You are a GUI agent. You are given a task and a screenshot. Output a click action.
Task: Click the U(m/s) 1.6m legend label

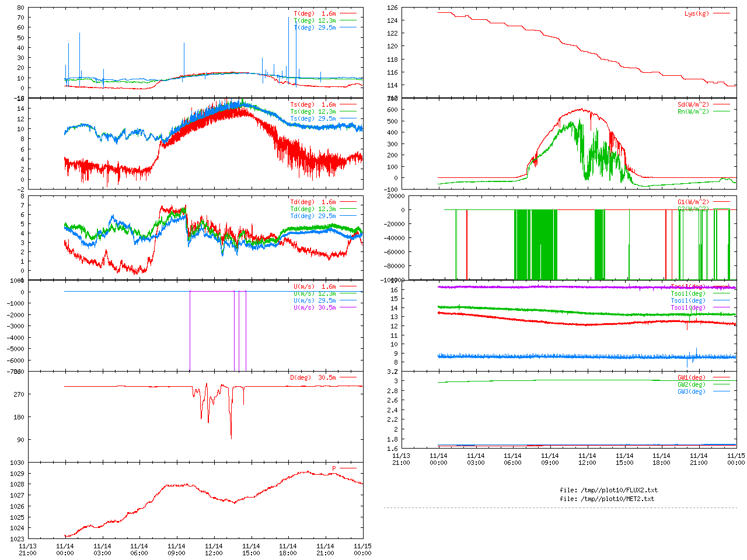click(315, 286)
